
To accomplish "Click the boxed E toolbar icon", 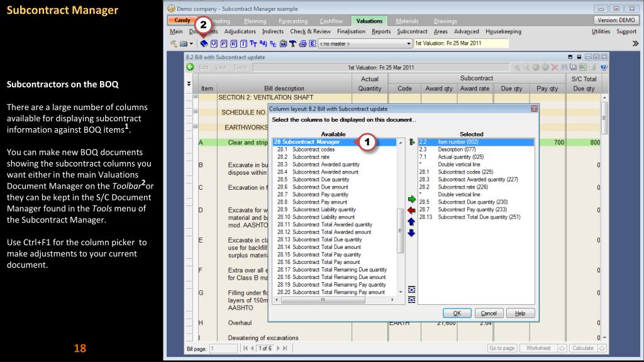I will (313, 43).
